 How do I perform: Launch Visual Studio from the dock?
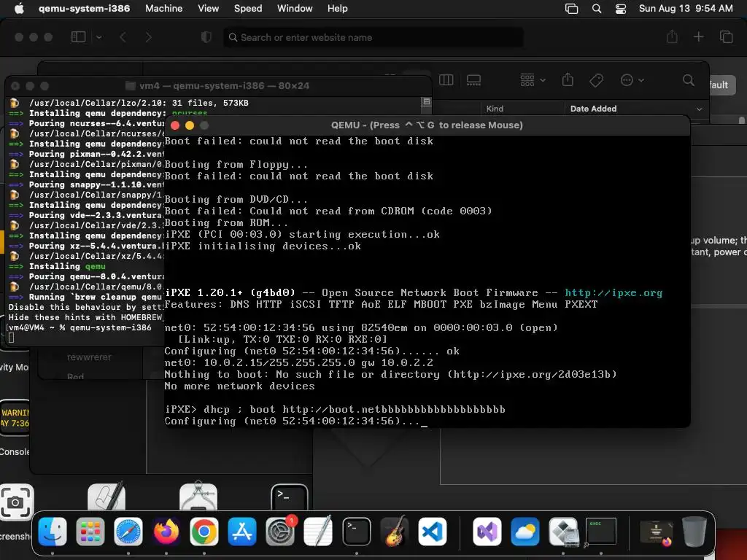pyautogui.click(x=487, y=532)
